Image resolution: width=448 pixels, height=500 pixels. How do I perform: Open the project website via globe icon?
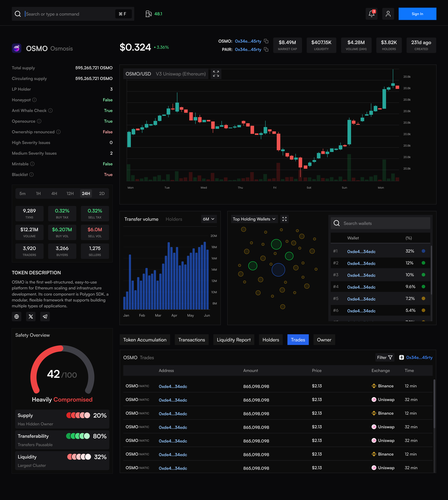click(17, 317)
